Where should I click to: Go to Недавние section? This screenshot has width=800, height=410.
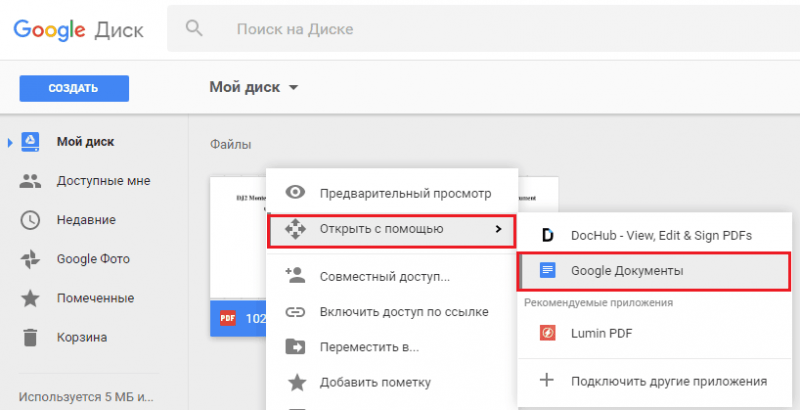point(86,220)
